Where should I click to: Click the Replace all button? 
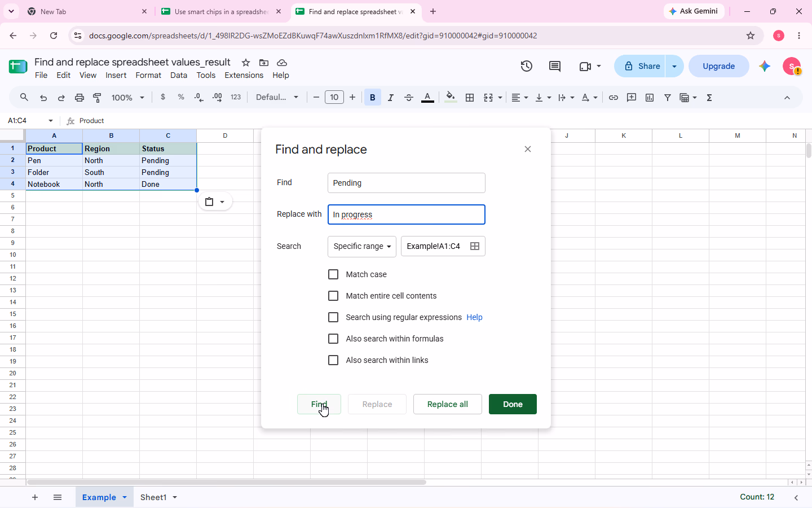[x=448, y=404]
